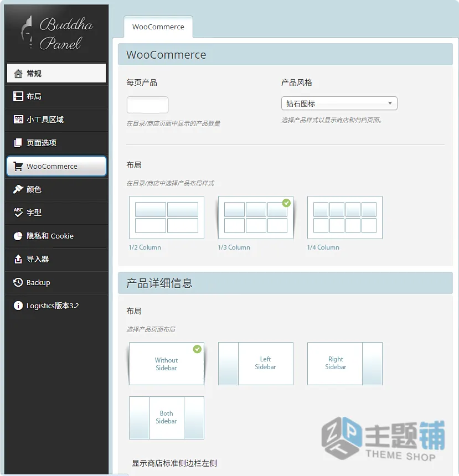This screenshot has height=476, width=459.
Task: Click the 产品风格 field label
Action: pyautogui.click(x=296, y=82)
